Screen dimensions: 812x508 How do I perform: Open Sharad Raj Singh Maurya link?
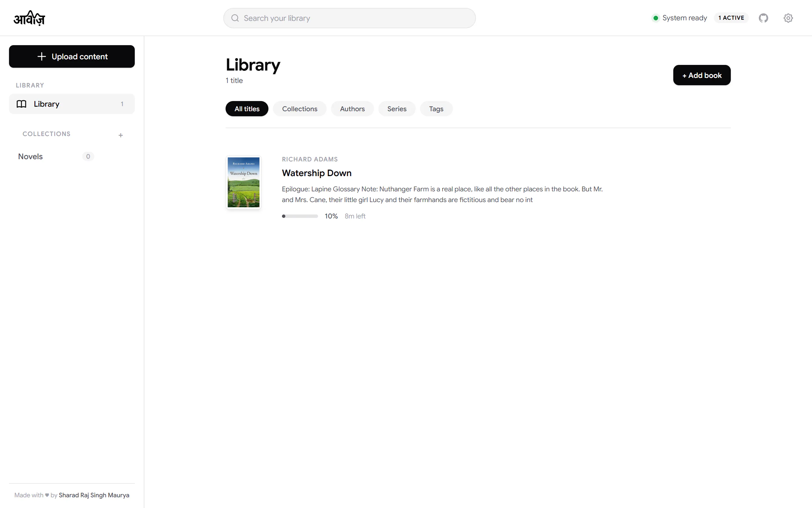point(94,495)
